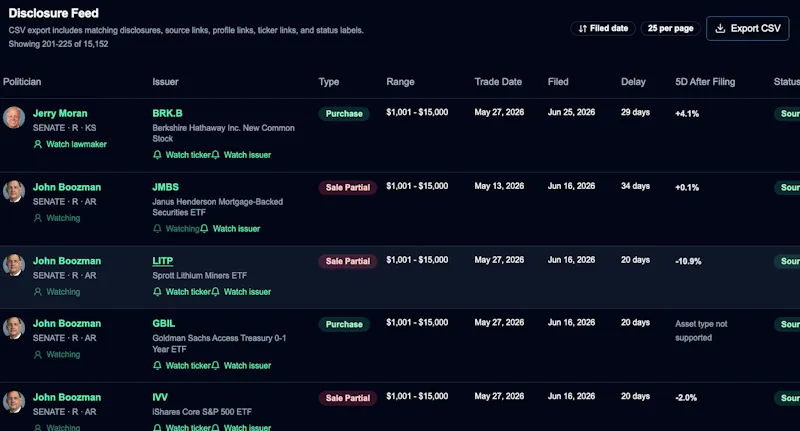Screen dimensions: 800x431
Task: Watch ticker for BRK.B row
Action: point(182,155)
